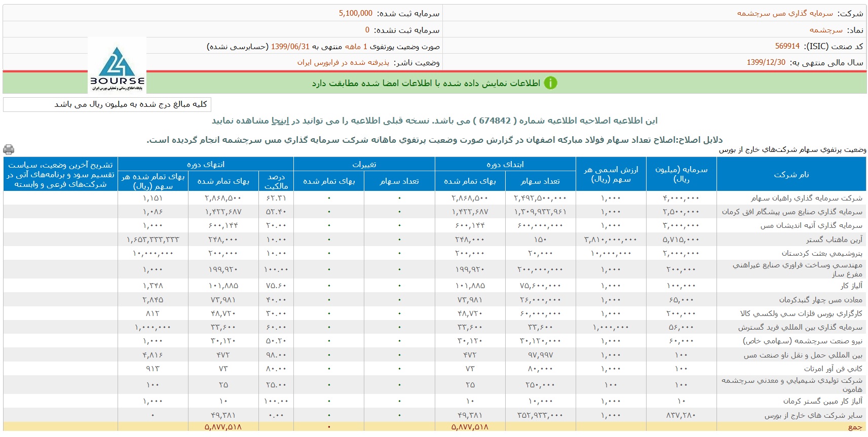Select the correction notice number 674842
This screenshot has width=868, height=437.
495,121
